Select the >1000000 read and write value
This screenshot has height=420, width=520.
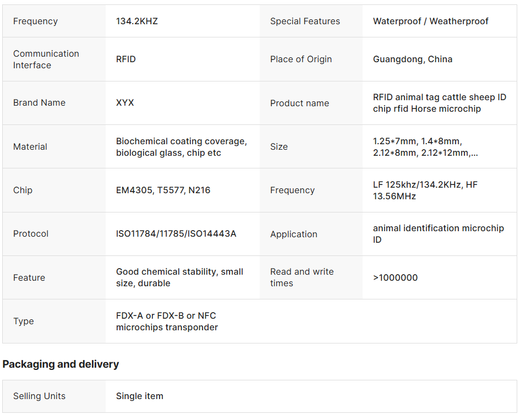point(395,278)
